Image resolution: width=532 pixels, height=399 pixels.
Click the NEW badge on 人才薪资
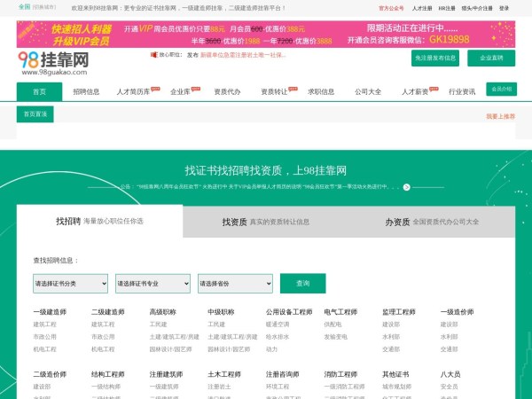click(x=434, y=88)
